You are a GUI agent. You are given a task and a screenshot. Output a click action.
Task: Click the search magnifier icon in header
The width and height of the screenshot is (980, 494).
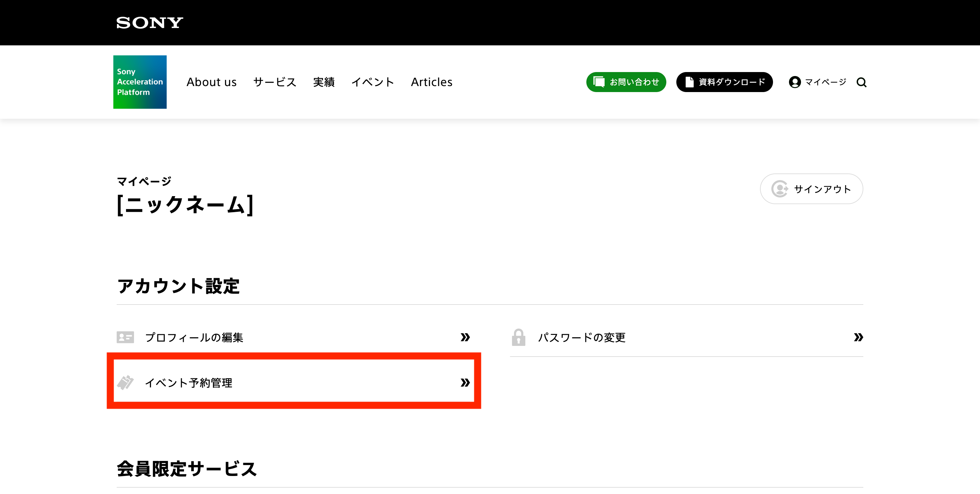861,82
